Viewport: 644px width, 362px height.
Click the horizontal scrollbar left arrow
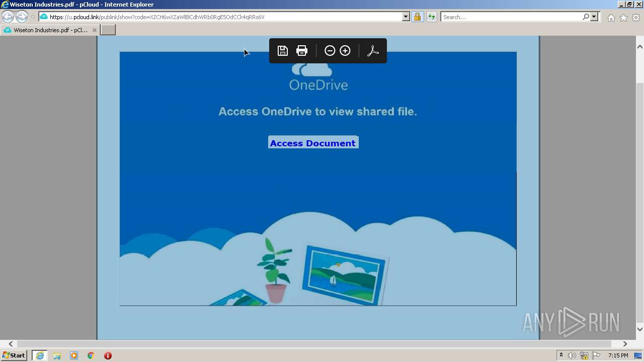(11, 344)
